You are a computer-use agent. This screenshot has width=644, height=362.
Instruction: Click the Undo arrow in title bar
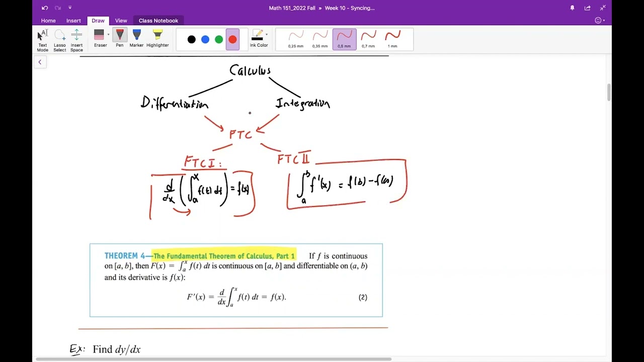tap(45, 8)
